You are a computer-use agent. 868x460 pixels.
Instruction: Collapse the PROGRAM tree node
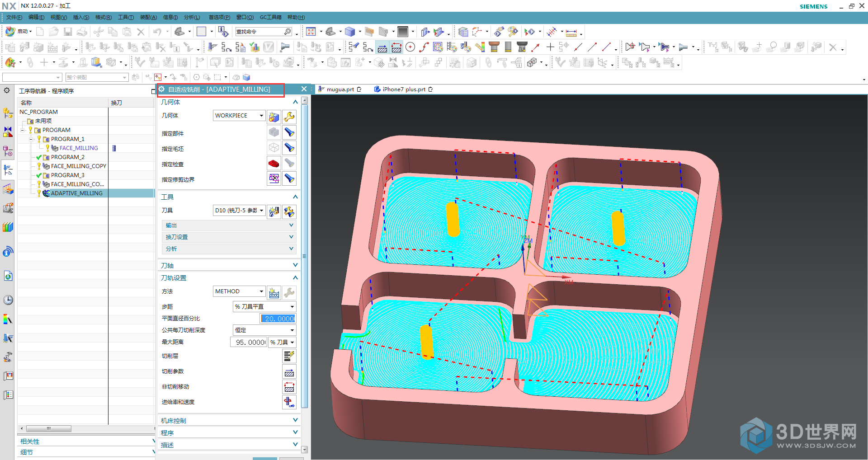pos(22,130)
